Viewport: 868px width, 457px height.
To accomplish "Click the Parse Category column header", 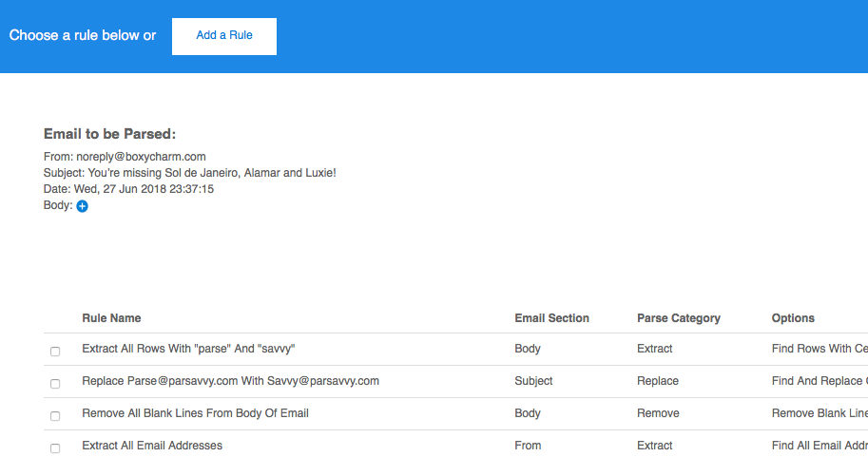I will tap(678, 318).
